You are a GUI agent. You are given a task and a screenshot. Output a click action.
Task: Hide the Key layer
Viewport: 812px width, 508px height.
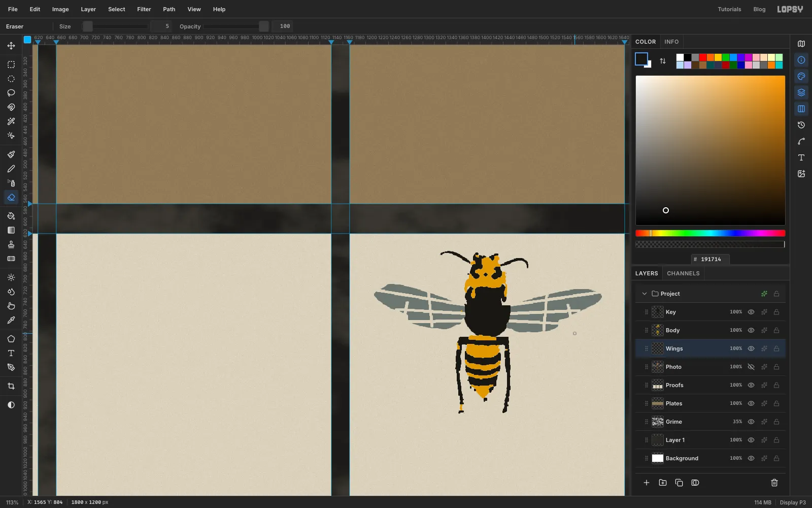pos(751,312)
